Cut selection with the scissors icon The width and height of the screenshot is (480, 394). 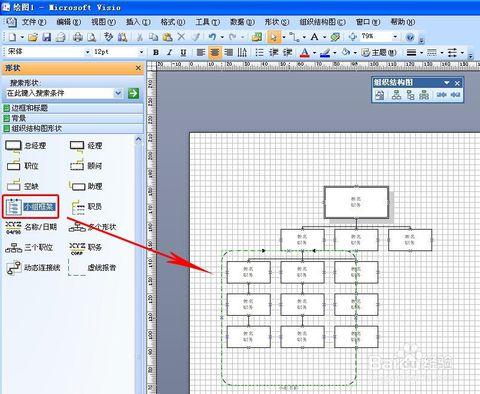point(140,37)
